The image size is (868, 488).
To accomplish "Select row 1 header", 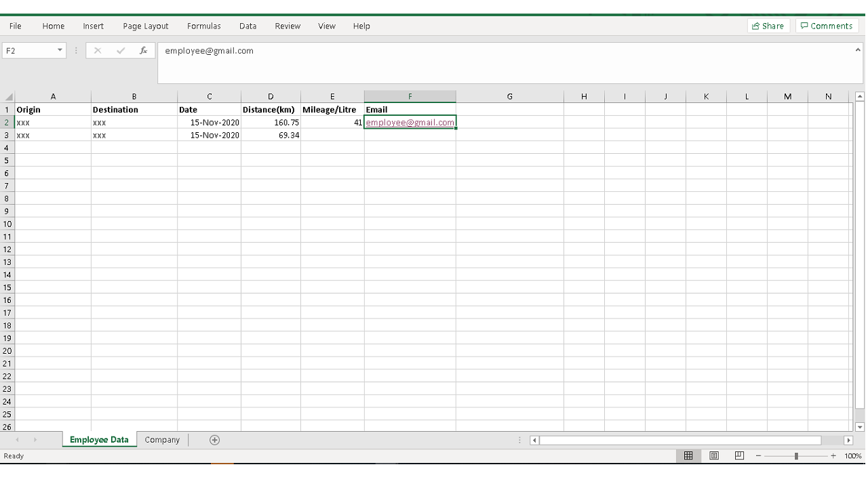I will pos(7,109).
